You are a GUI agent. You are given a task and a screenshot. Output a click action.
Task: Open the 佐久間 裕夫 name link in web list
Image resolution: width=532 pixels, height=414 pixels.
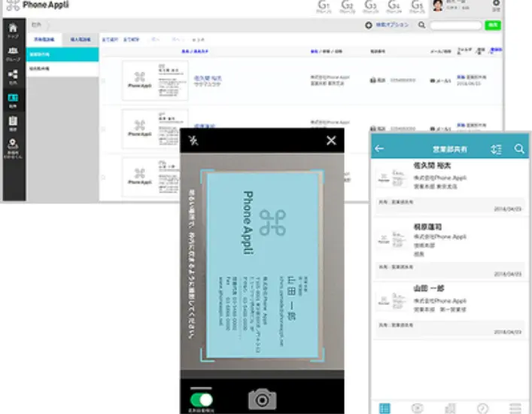(x=208, y=78)
